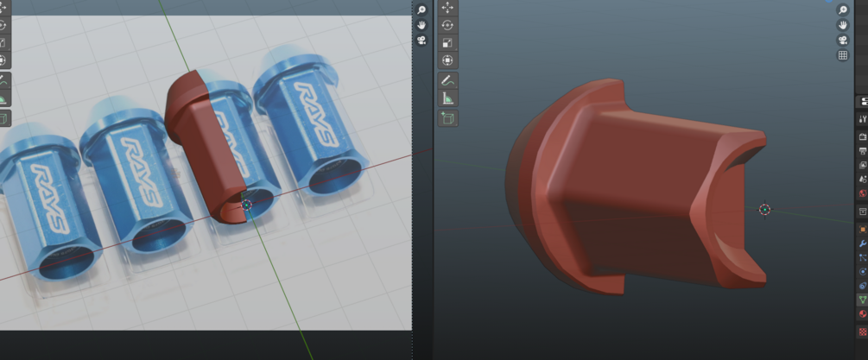Open the Output properties tab
The image size is (868, 360).
pyautogui.click(x=863, y=151)
